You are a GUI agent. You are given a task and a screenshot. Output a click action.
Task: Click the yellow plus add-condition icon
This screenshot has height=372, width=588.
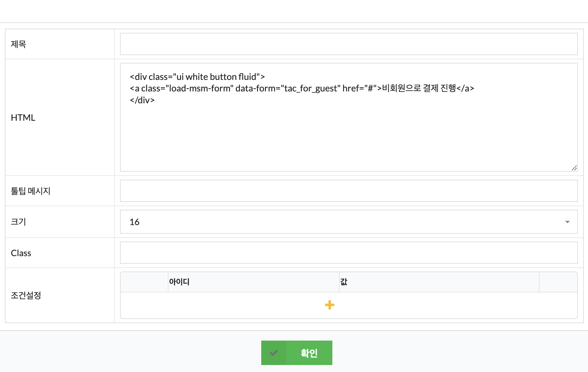(x=330, y=305)
